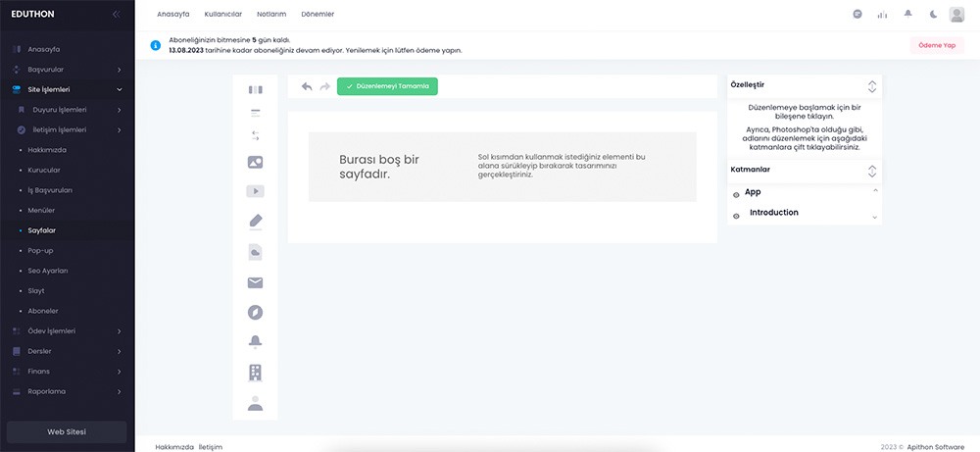
Task: Toggle dark mode with the moon icon
Action: point(933,15)
